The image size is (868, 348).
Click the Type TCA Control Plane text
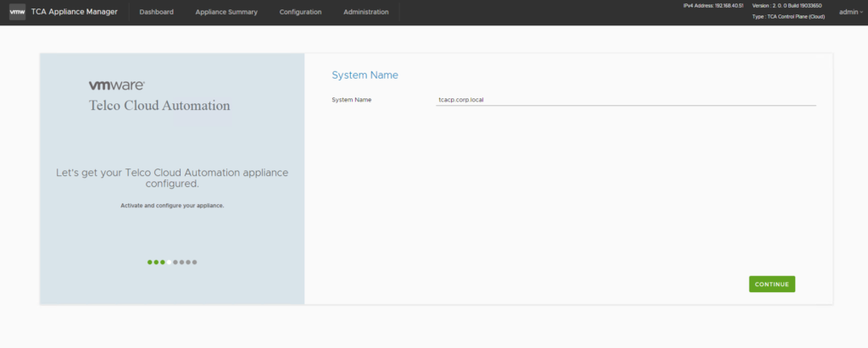(x=788, y=17)
